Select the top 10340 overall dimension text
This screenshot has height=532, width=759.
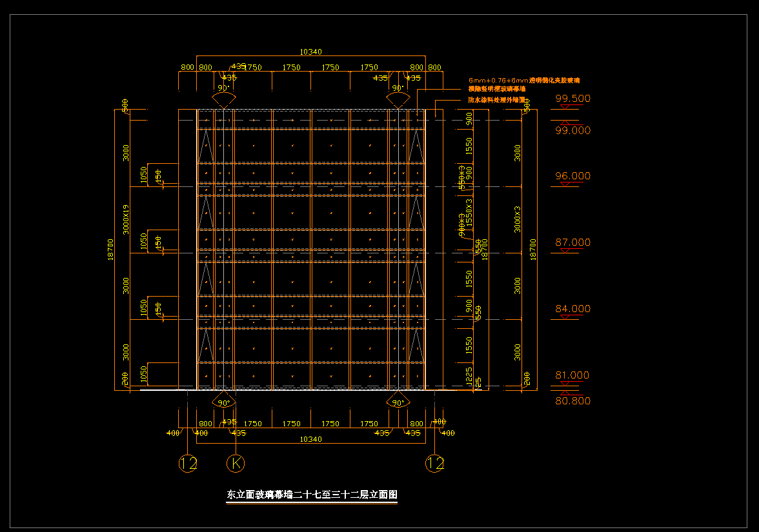(x=311, y=52)
